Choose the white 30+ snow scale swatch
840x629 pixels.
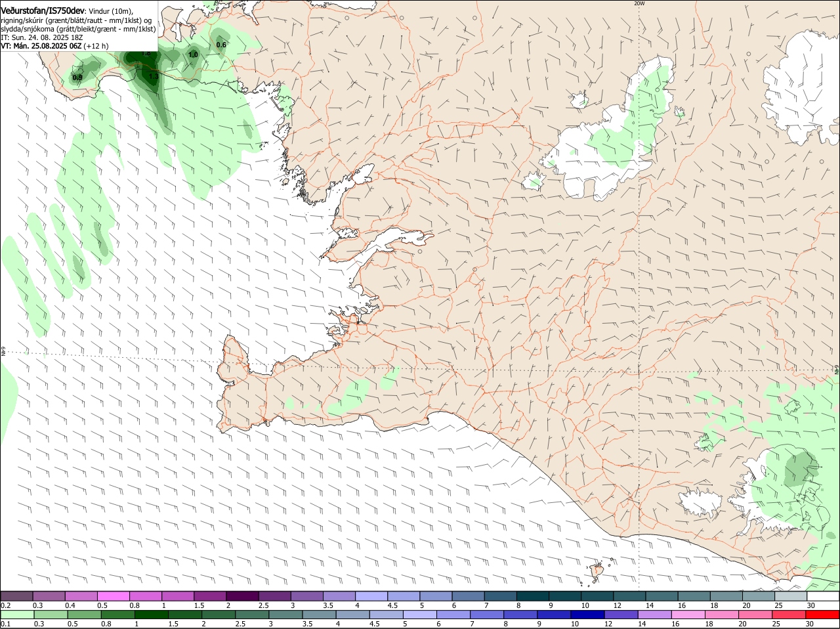823,596
